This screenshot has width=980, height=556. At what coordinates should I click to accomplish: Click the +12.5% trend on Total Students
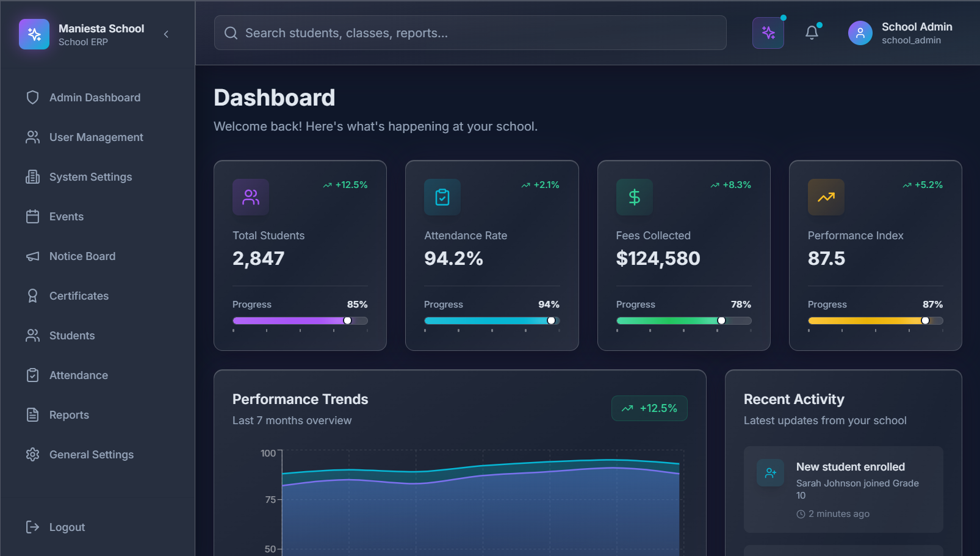pos(345,185)
